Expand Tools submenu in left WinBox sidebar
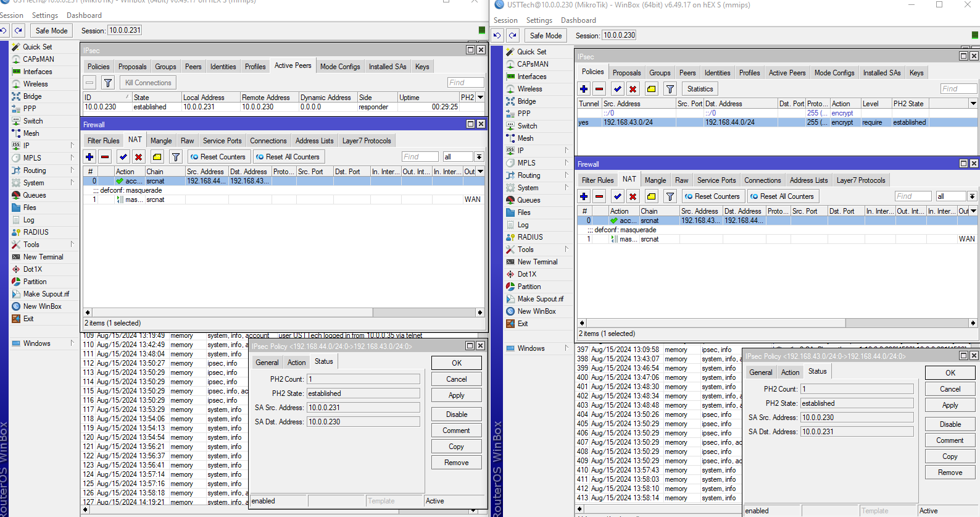980x517 pixels. (72, 245)
